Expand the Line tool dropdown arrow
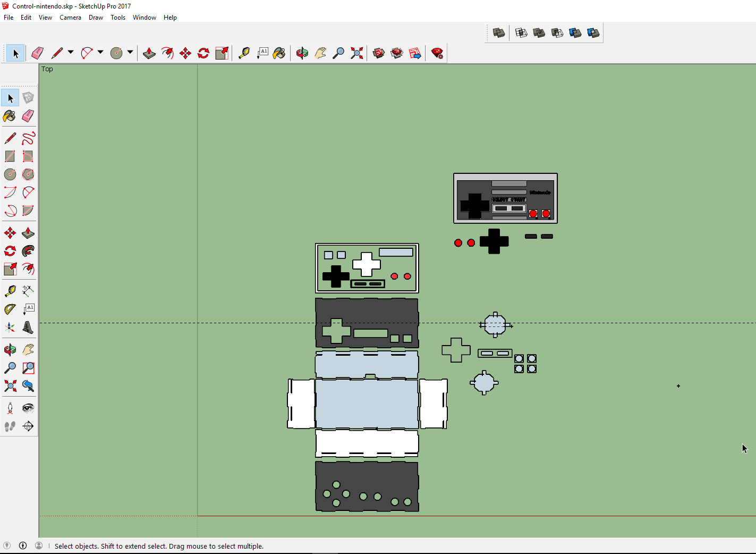 (71, 53)
